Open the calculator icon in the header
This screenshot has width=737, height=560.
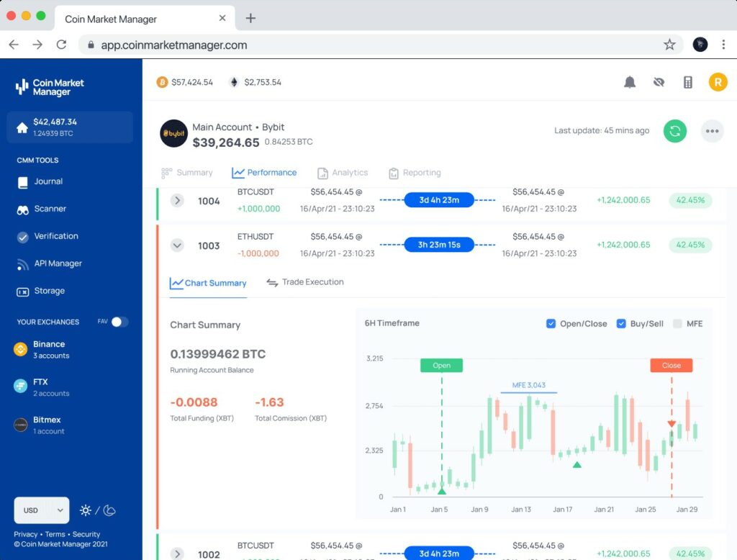click(x=687, y=82)
